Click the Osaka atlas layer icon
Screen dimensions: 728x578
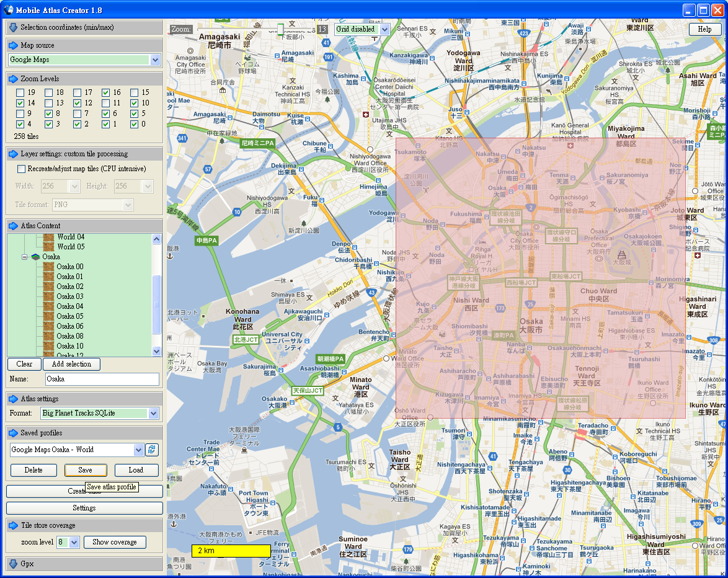[36, 257]
